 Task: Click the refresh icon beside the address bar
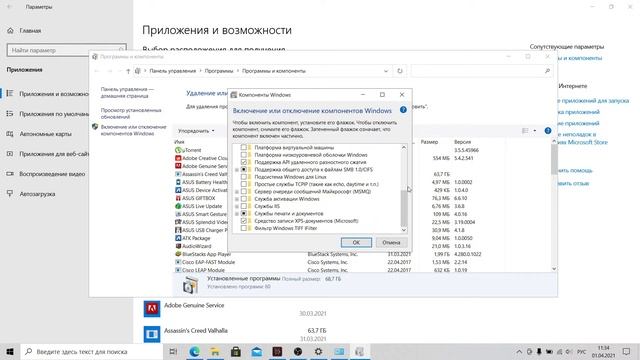tap(400, 71)
